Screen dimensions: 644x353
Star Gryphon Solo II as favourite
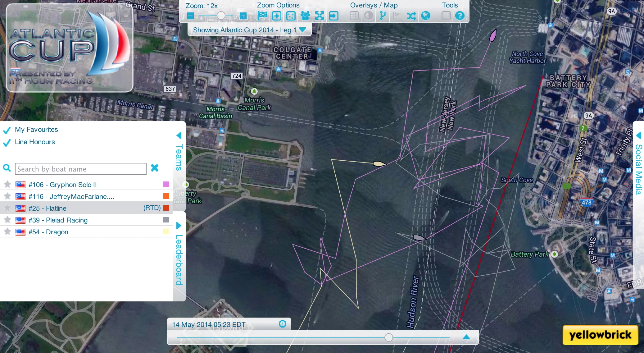coord(7,185)
